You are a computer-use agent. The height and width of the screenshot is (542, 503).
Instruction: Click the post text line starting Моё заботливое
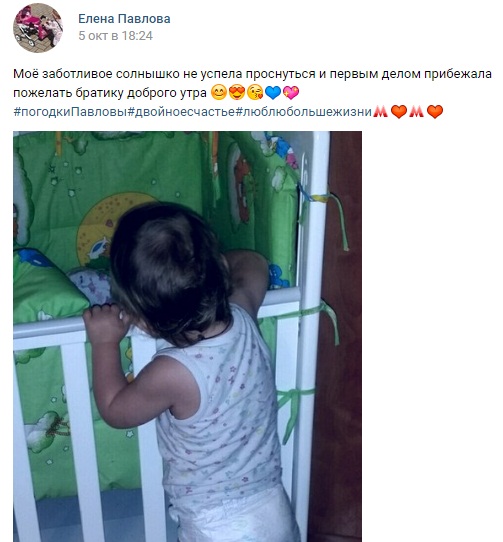coord(252,74)
